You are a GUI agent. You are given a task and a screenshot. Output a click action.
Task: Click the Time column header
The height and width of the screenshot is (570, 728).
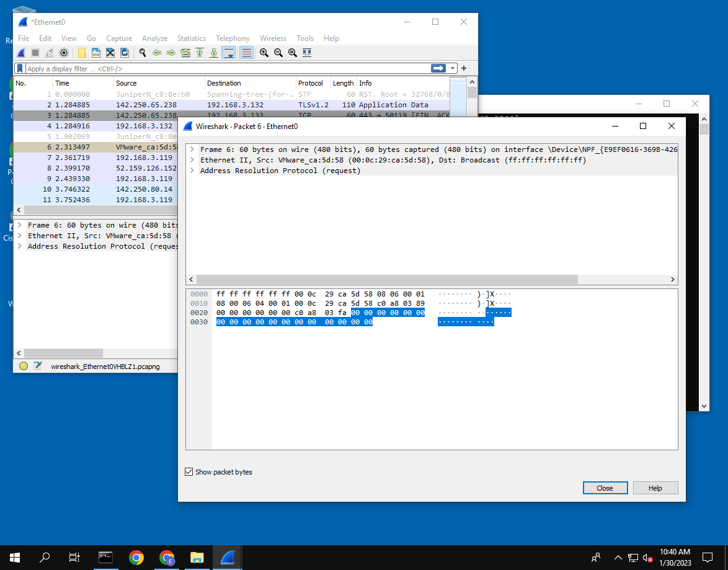tap(84, 83)
